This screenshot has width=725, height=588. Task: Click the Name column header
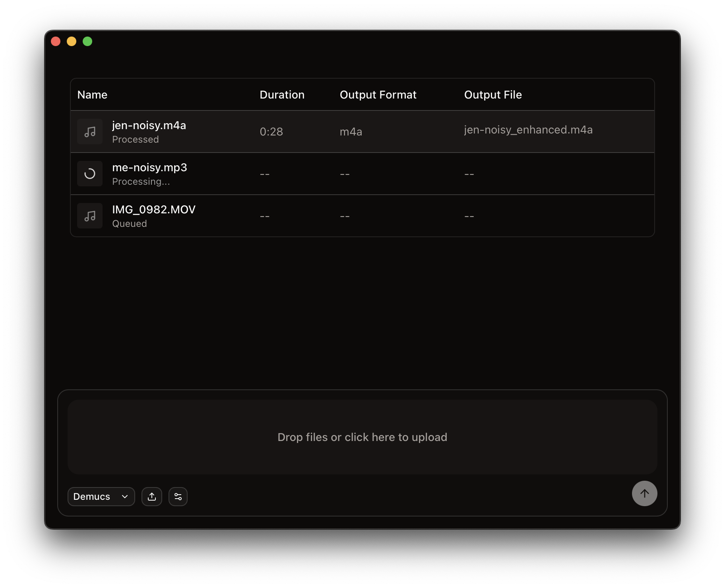click(92, 95)
